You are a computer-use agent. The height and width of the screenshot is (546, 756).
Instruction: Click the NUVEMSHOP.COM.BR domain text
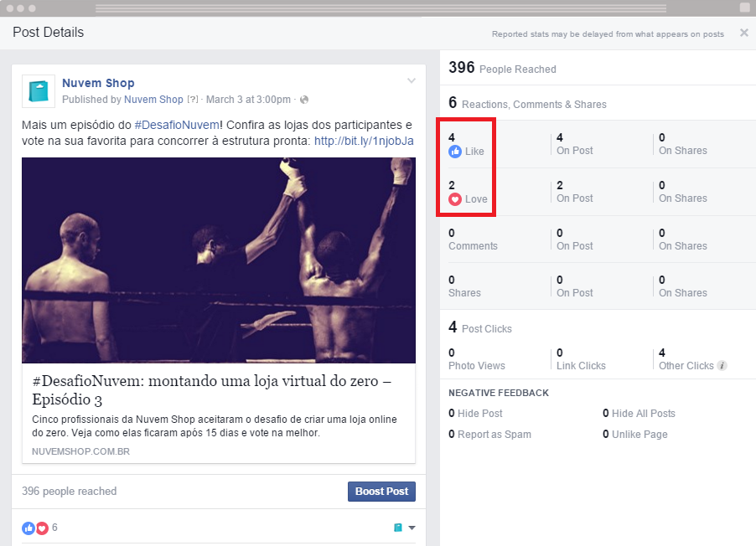(x=80, y=451)
